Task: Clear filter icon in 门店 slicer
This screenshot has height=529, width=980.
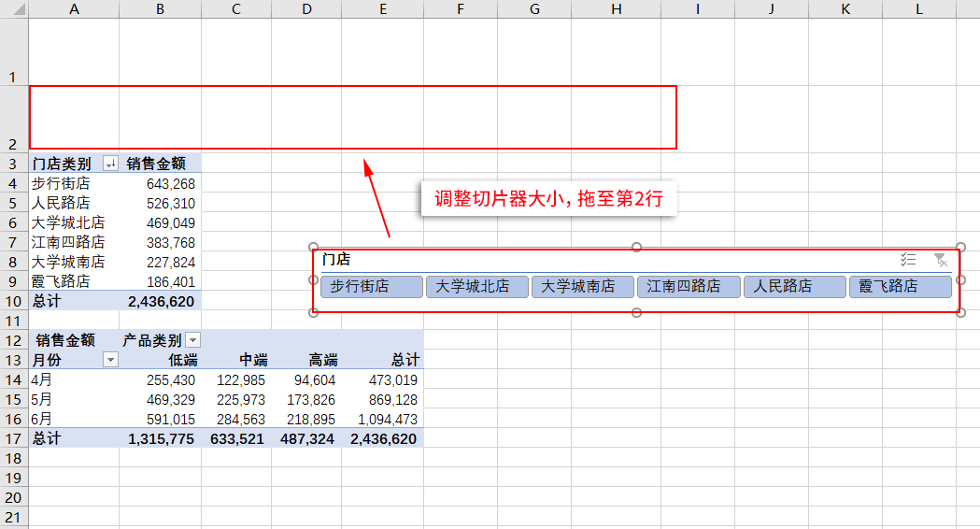Action: [941, 260]
